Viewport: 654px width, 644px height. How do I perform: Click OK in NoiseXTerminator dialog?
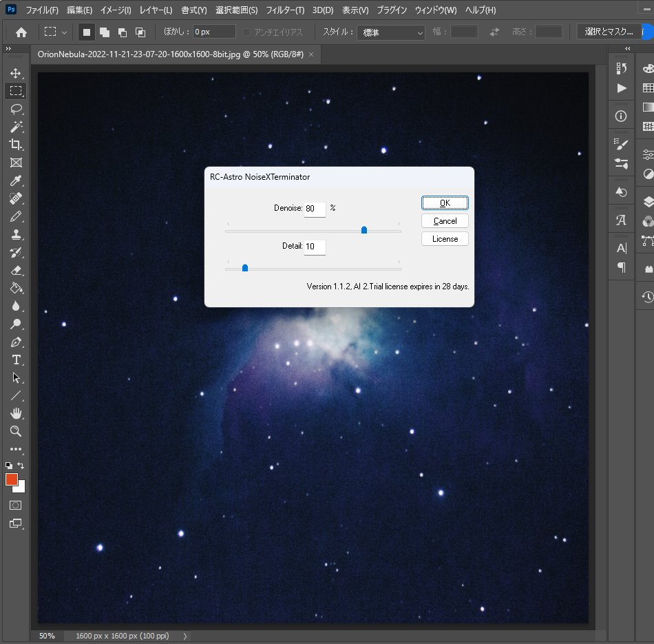click(x=445, y=202)
